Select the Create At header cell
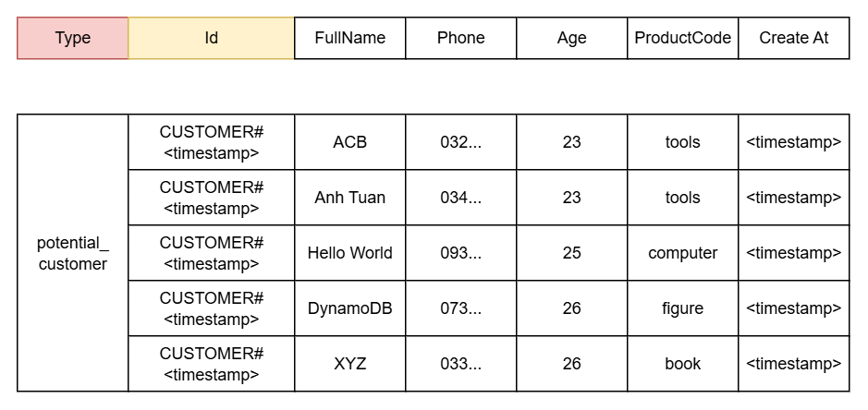 (793, 38)
